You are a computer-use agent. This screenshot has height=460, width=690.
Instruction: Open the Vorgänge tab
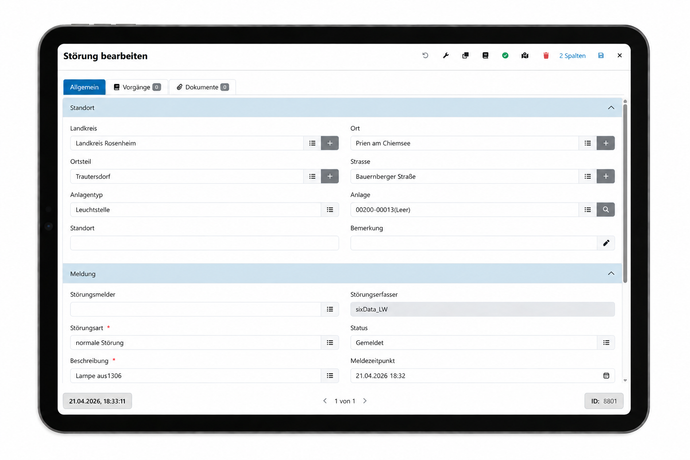[x=137, y=87]
